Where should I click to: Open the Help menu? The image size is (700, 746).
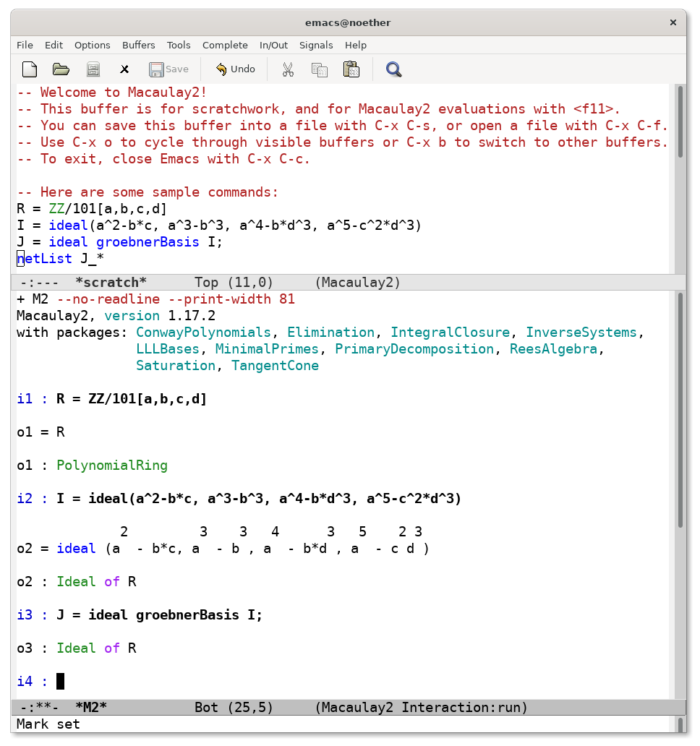[x=356, y=46]
